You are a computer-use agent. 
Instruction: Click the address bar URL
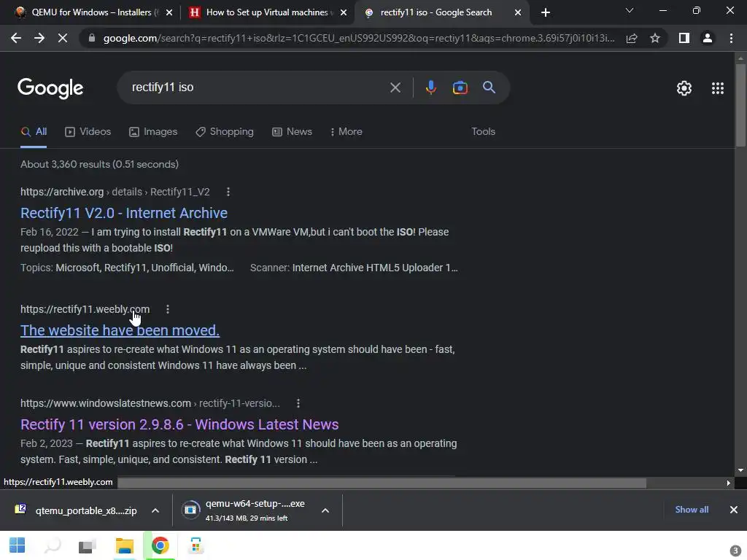coord(358,38)
